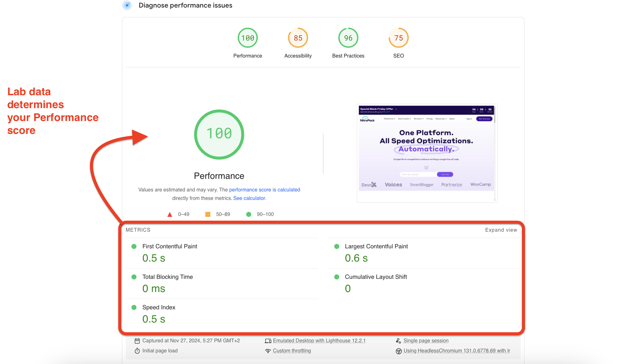Click the METRICS section header
This screenshot has height=364, width=637.
138,230
